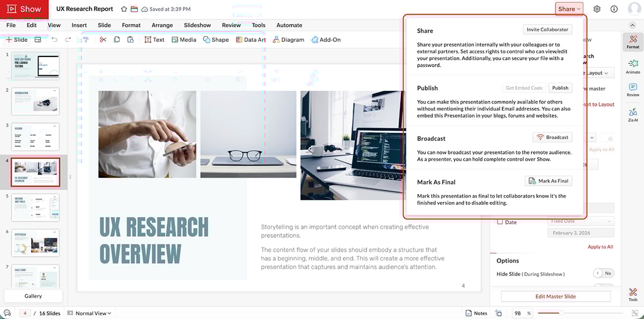
Task: Select the Text insertion tool
Action: point(154,39)
